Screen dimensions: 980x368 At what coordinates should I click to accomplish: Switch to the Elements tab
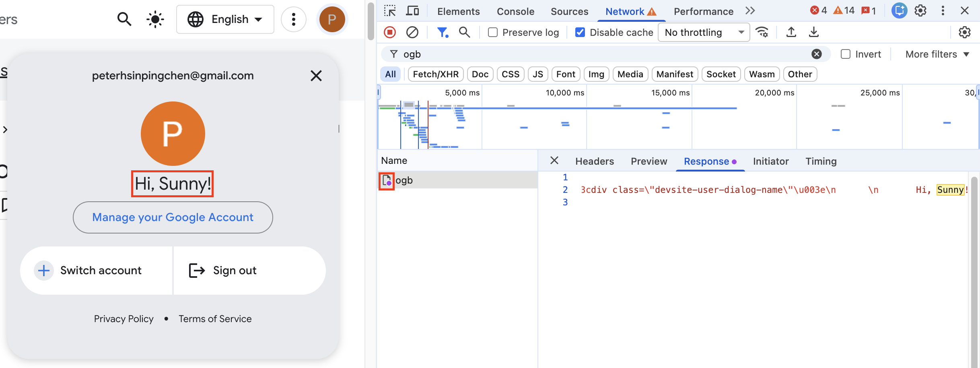(459, 11)
